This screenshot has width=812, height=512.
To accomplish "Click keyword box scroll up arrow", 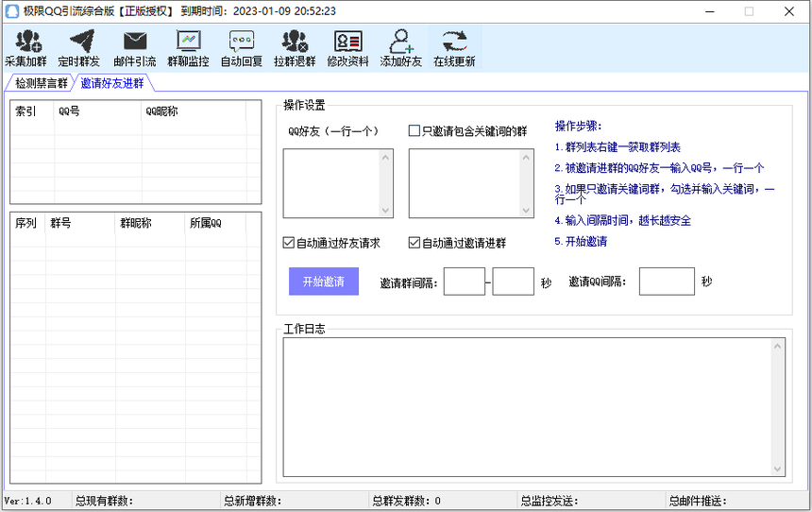I will 526,157.
